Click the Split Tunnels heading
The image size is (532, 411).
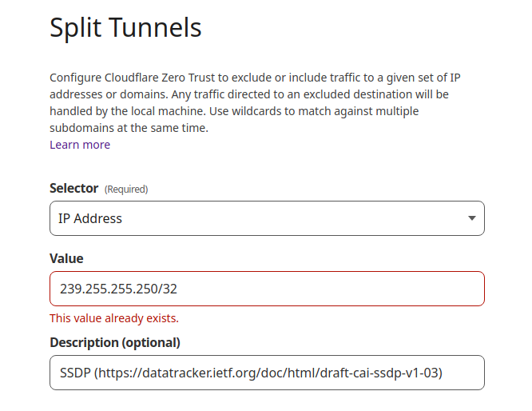125,28
